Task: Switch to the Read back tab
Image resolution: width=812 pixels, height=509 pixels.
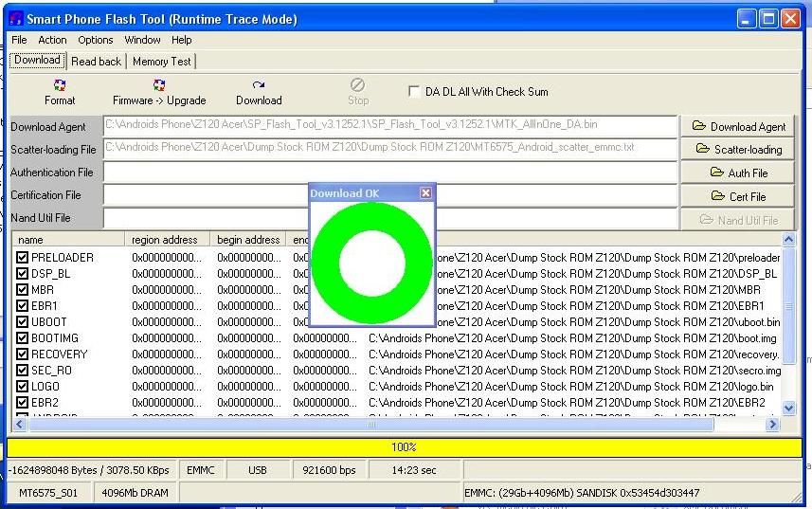Action: [x=97, y=61]
